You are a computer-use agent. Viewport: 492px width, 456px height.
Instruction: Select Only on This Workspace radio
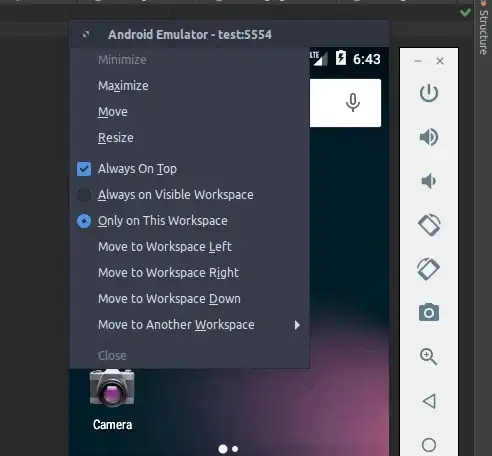pyautogui.click(x=84, y=221)
